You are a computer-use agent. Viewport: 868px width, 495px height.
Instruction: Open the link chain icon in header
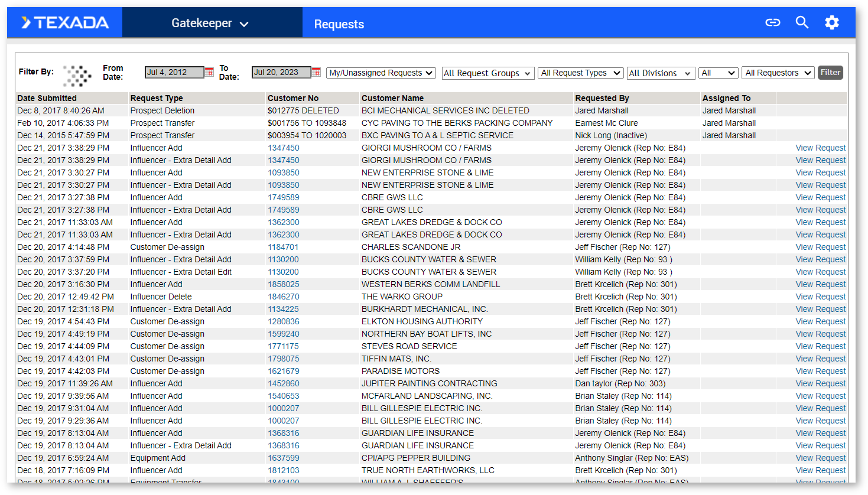tap(773, 22)
